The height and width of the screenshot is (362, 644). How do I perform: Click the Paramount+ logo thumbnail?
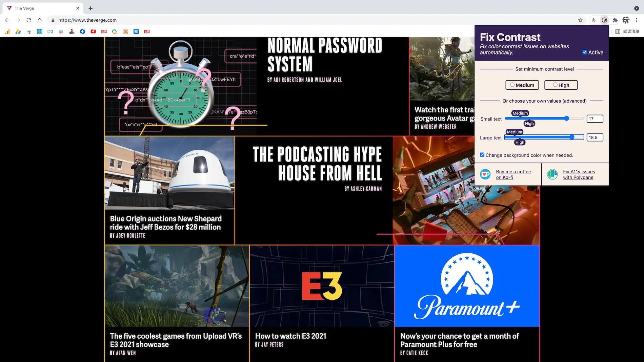coord(467,286)
